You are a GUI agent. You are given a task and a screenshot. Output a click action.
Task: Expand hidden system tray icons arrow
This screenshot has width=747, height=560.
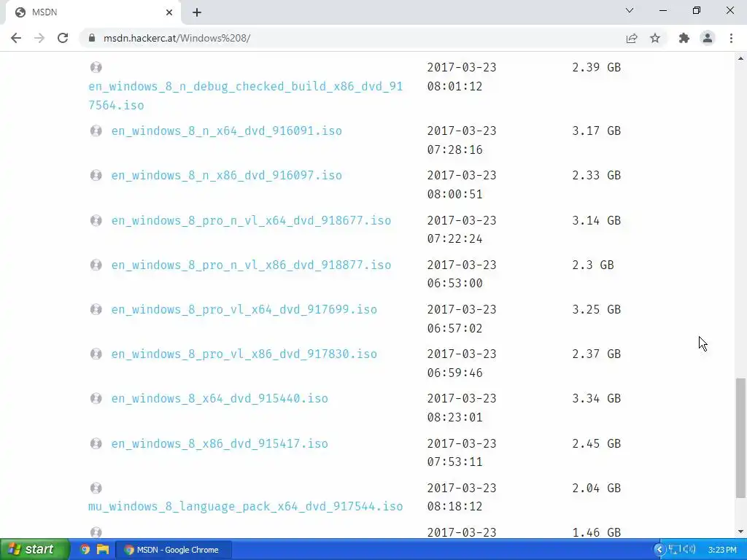pyautogui.click(x=659, y=550)
